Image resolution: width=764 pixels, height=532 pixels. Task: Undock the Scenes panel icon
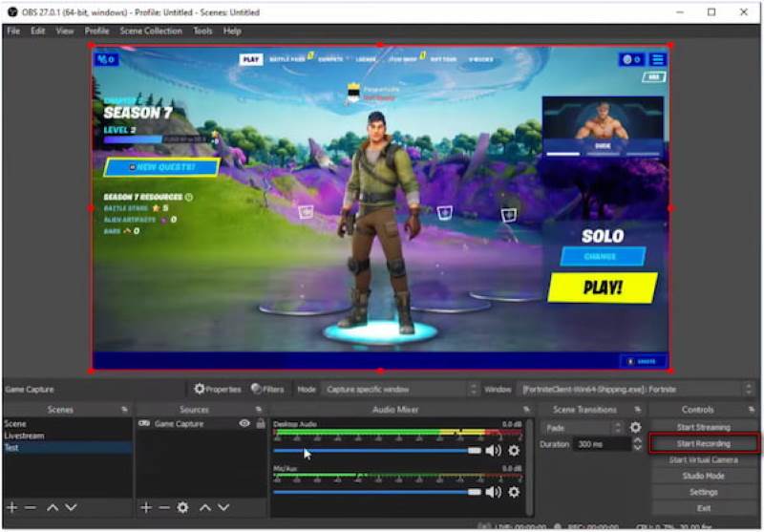pyautogui.click(x=125, y=410)
